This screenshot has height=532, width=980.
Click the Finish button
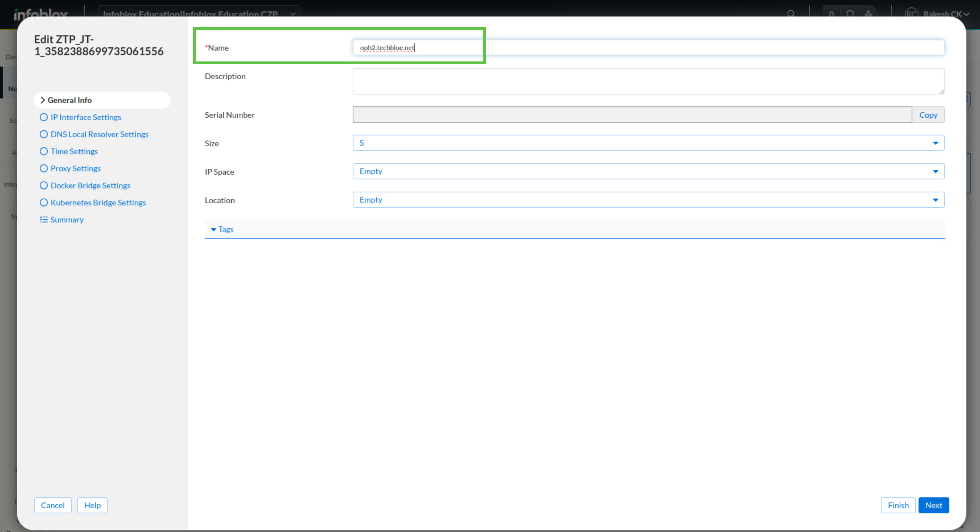click(x=898, y=505)
